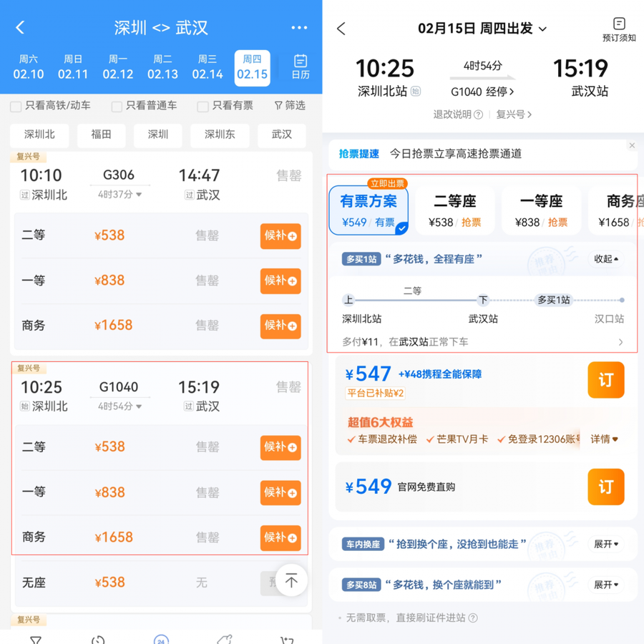Select the 周三 02.14 date tab
This screenshot has width=644, height=644.
pyautogui.click(x=208, y=67)
